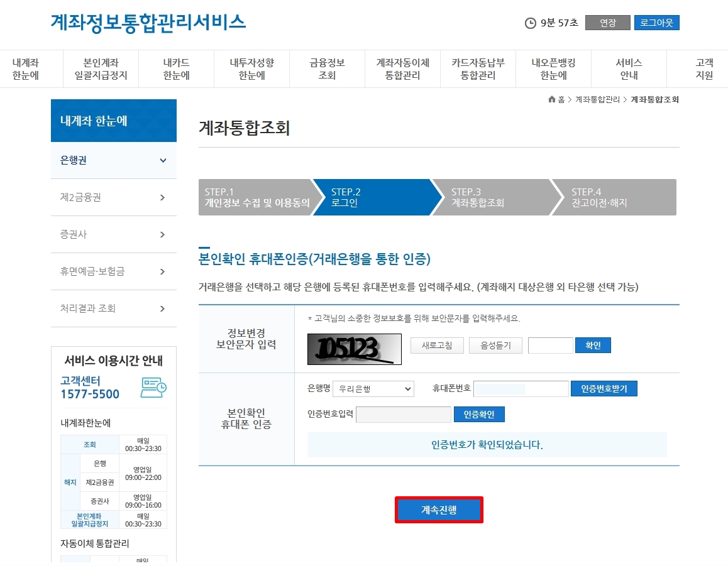Click the 확인 button next to captcha field
Viewport: 728px width, 566px height.
593,345
